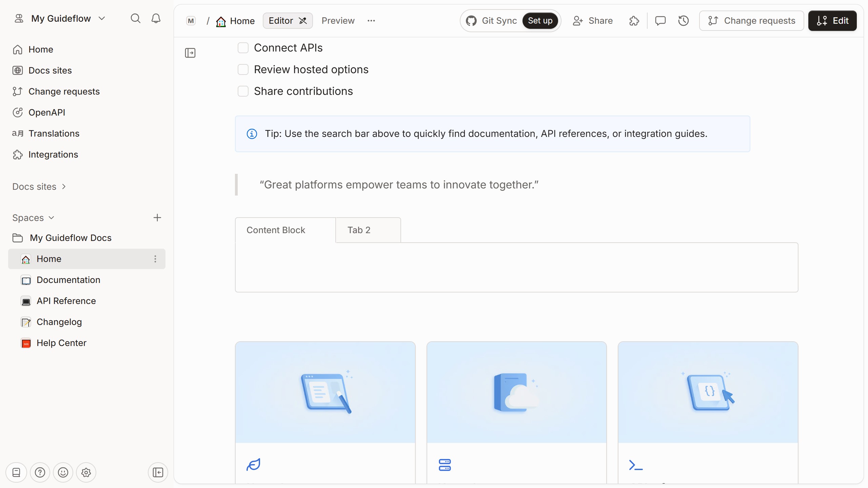The image size is (868, 488).
Task: Click the docs book icon in bottom bar
Action: tap(16, 472)
